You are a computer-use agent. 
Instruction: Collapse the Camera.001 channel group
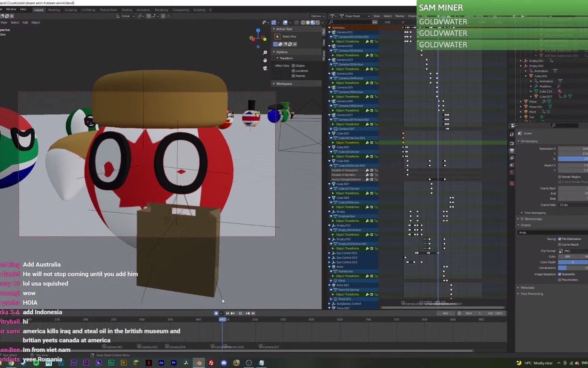click(x=329, y=32)
